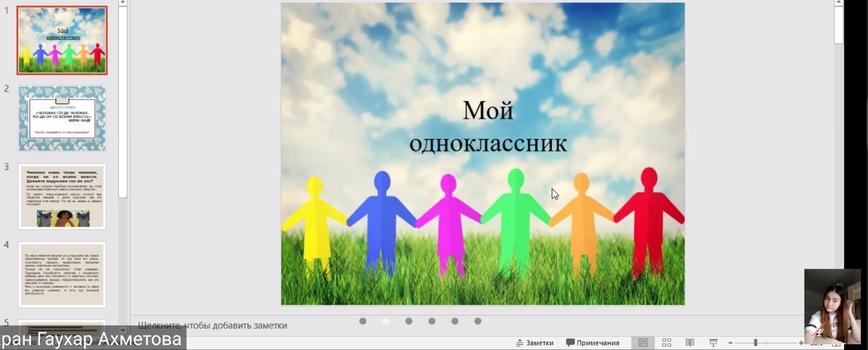The height and width of the screenshot is (350, 868).
Task: Start the slideshow from status bar
Action: click(713, 342)
